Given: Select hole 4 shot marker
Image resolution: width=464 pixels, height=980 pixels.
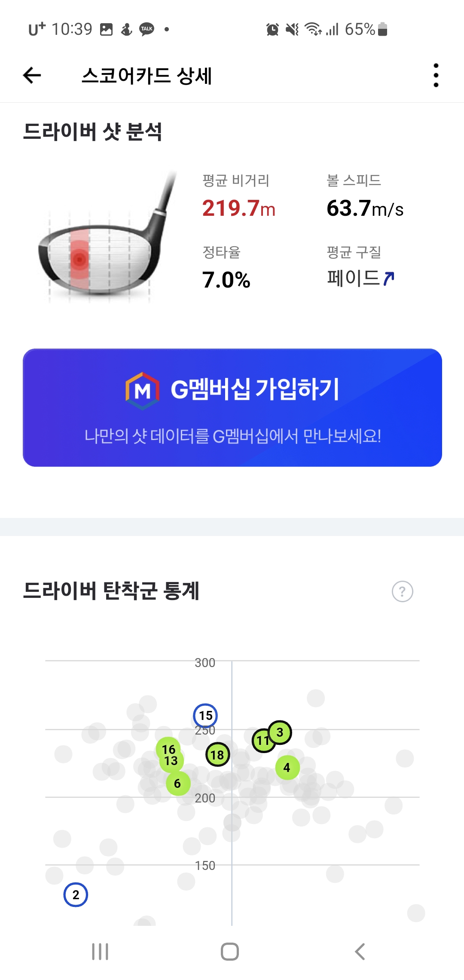Looking at the screenshot, I should [x=287, y=768].
